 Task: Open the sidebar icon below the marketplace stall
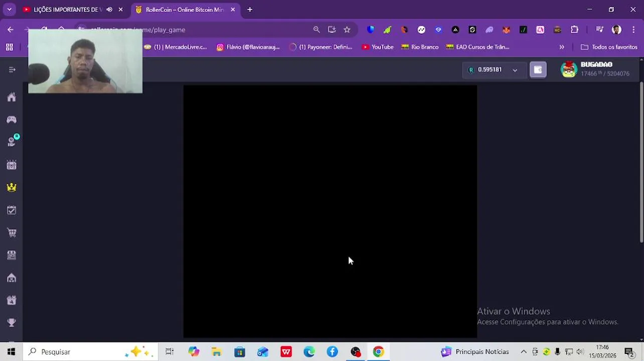coord(12,278)
